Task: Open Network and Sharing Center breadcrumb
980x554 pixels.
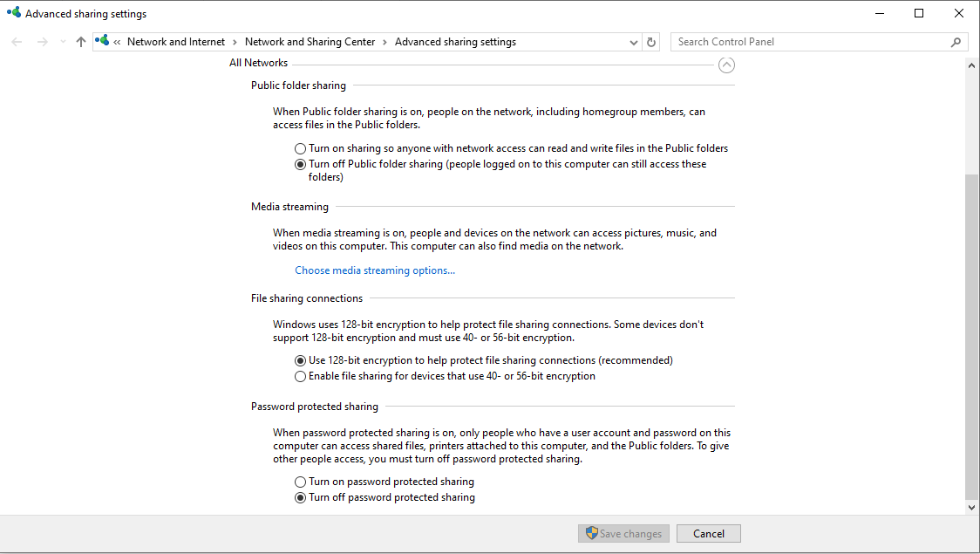Action: coord(310,42)
